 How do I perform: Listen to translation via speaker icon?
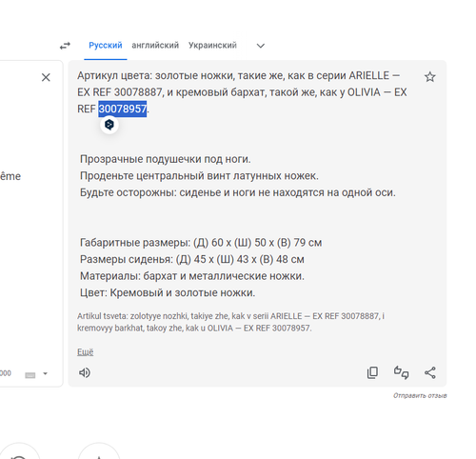pyautogui.click(x=85, y=372)
